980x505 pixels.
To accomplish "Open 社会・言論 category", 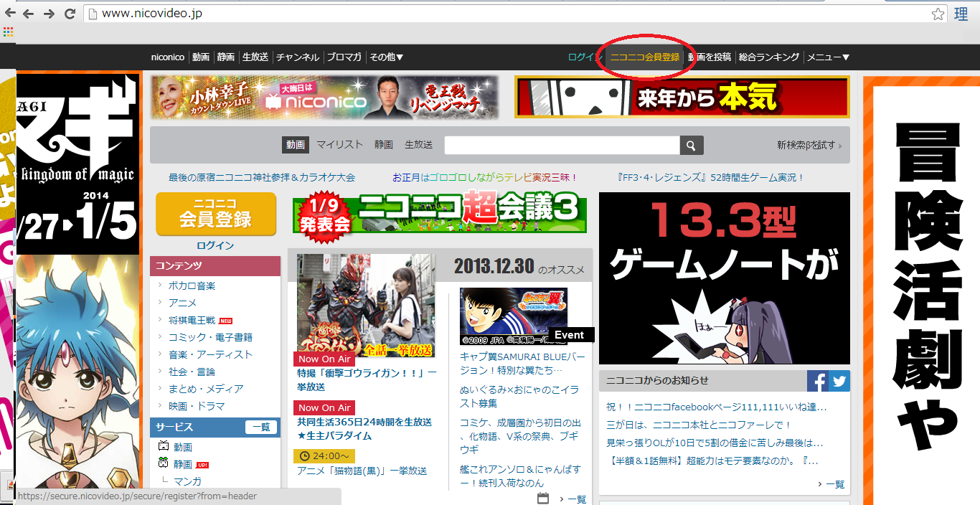I will [192, 372].
